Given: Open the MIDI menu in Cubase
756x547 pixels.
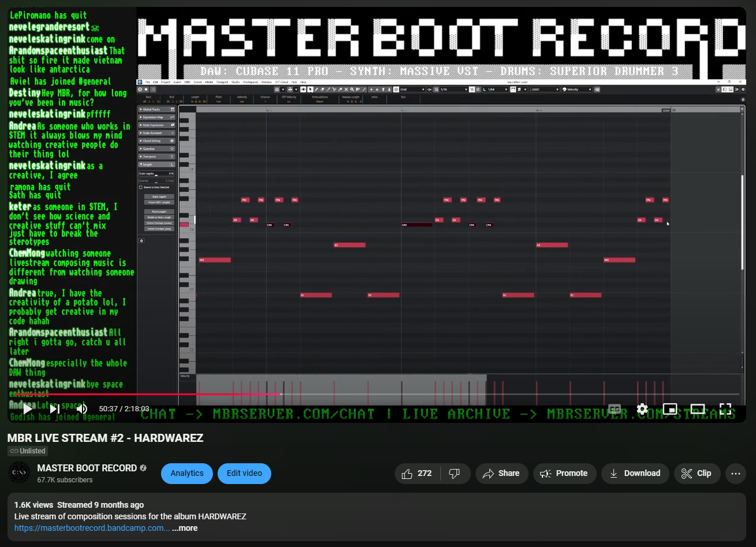Looking at the screenshot, I should coord(186,83).
